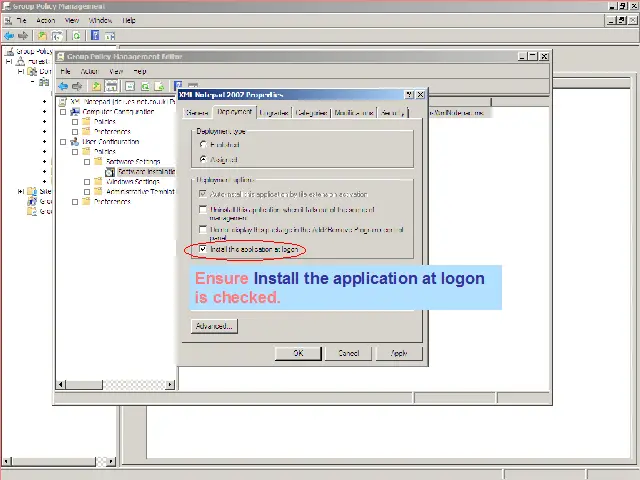Select the Software installation node icon

tap(110, 172)
